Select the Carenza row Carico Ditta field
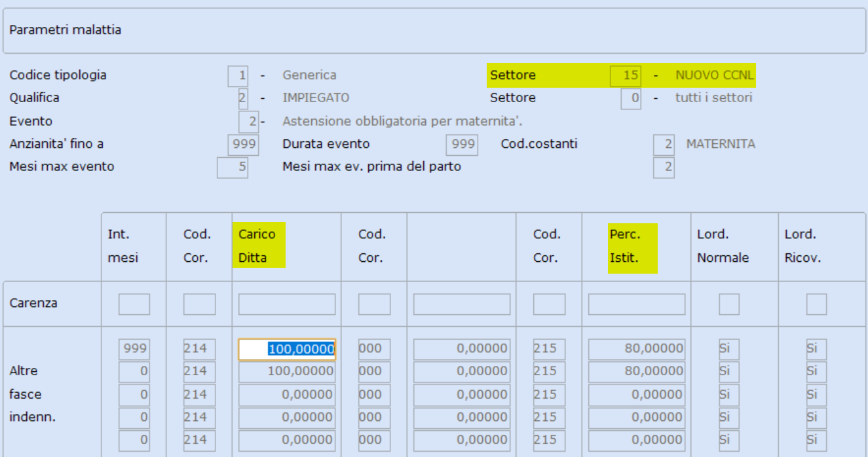The height and width of the screenshot is (457, 868). coord(287,304)
